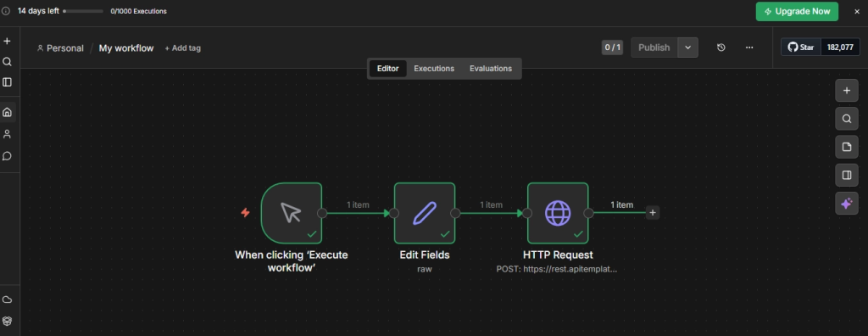Screen dimensions: 868x336
Task: Click the Edit Fields output connector
Action: click(455, 213)
